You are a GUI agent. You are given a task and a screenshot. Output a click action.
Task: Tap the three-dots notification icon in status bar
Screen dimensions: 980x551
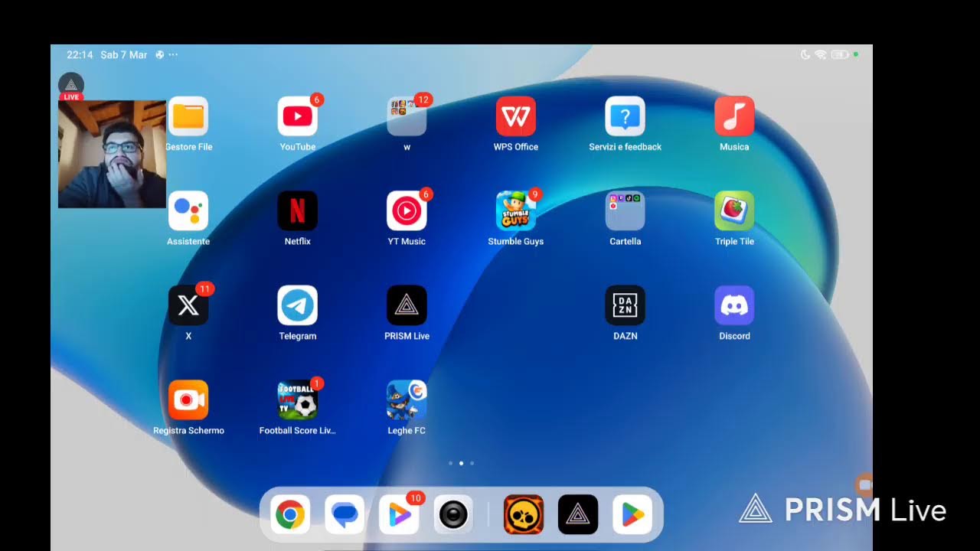click(x=173, y=55)
